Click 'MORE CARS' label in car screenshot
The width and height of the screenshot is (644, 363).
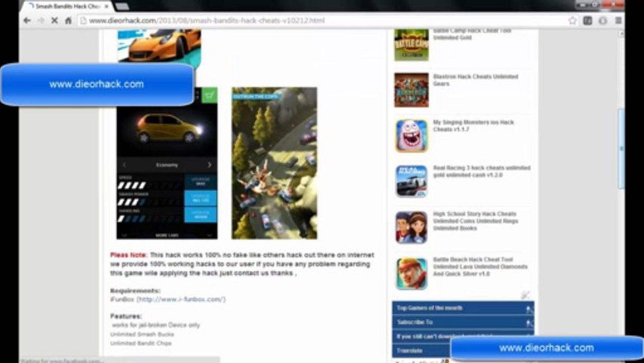coord(167,235)
